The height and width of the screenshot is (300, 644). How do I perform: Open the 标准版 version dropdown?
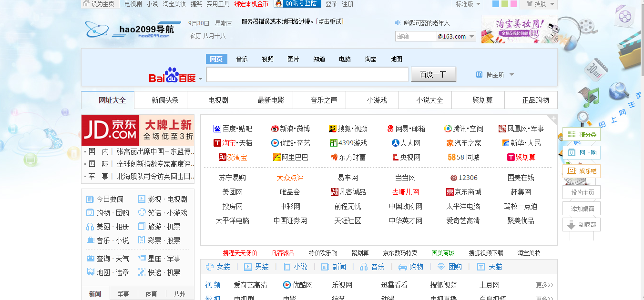pyautogui.click(x=468, y=4)
